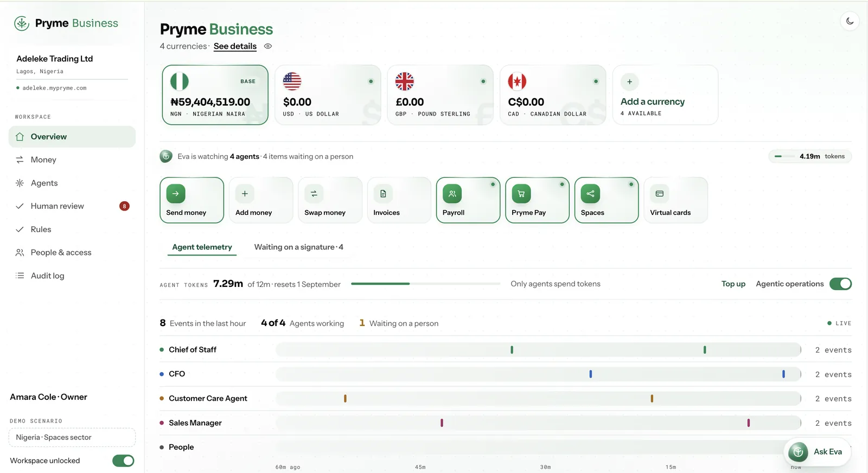Image resolution: width=868 pixels, height=473 pixels.
Task: Select the US Dollar currency card
Action: point(328,95)
